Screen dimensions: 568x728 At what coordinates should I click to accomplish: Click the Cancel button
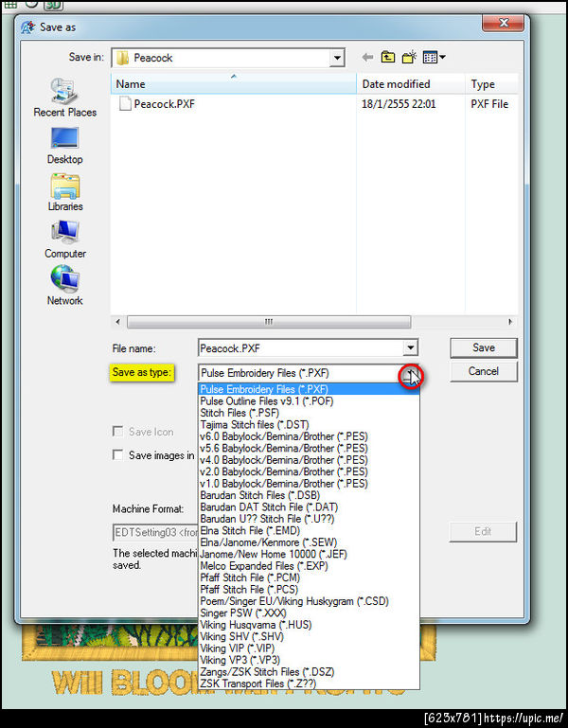pyautogui.click(x=483, y=371)
